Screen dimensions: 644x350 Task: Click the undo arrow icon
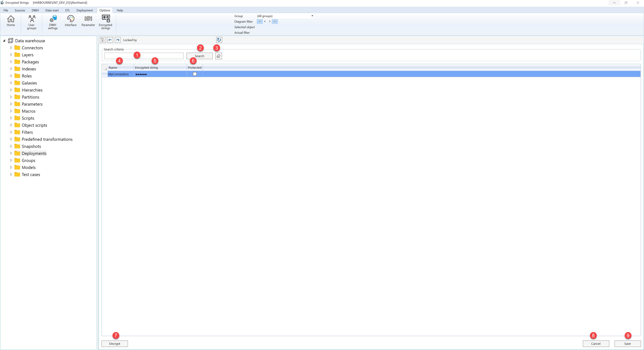pos(110,40)
